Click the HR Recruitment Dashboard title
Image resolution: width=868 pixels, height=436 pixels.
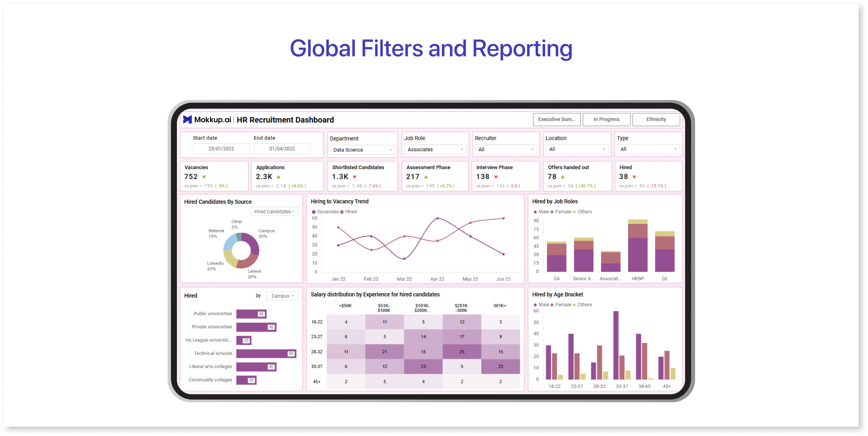tap(285, 120)
